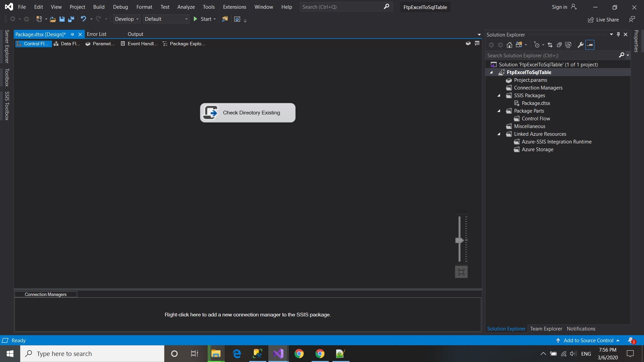
Task: Switch to Team Explorer tab
Action: [546, 329]
